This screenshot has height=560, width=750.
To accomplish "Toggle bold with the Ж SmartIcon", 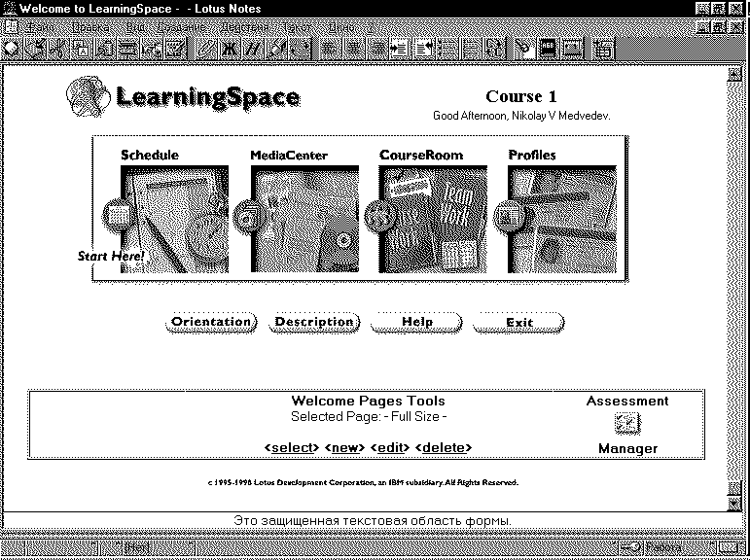I will [232, 50].
